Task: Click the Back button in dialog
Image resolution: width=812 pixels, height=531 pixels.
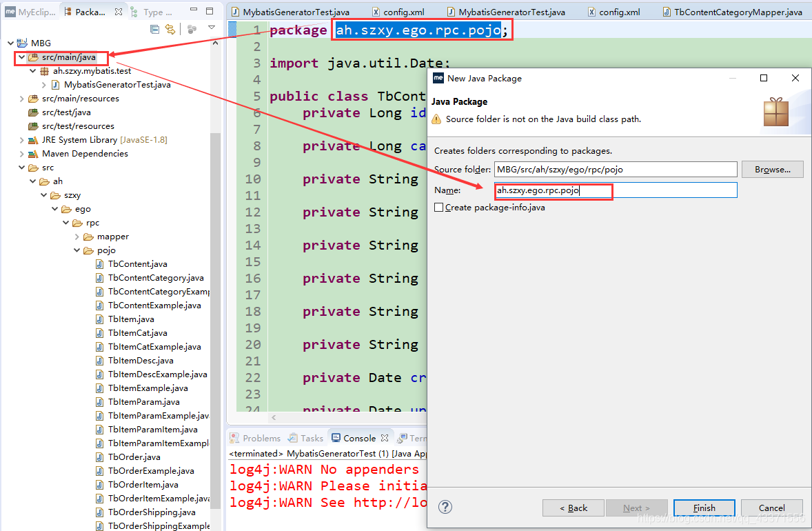Action: tap(574, 508)
